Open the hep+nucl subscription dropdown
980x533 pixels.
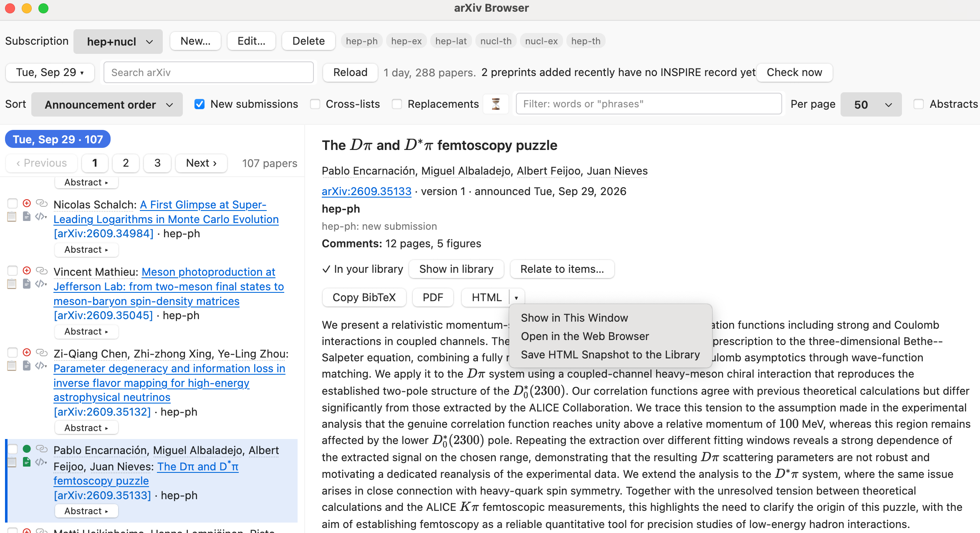pos(118,41)
